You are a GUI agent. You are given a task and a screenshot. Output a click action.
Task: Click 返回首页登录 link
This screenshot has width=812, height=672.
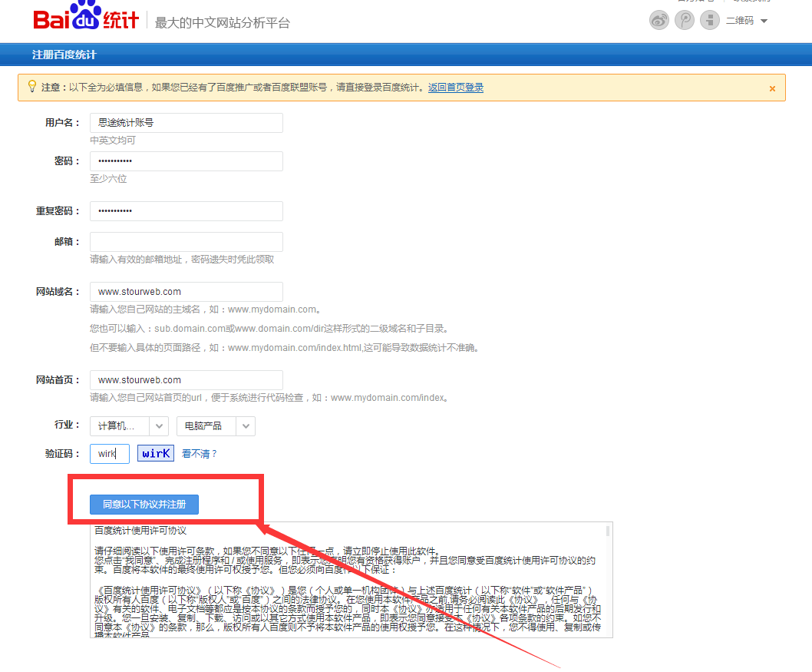(456, 88)
